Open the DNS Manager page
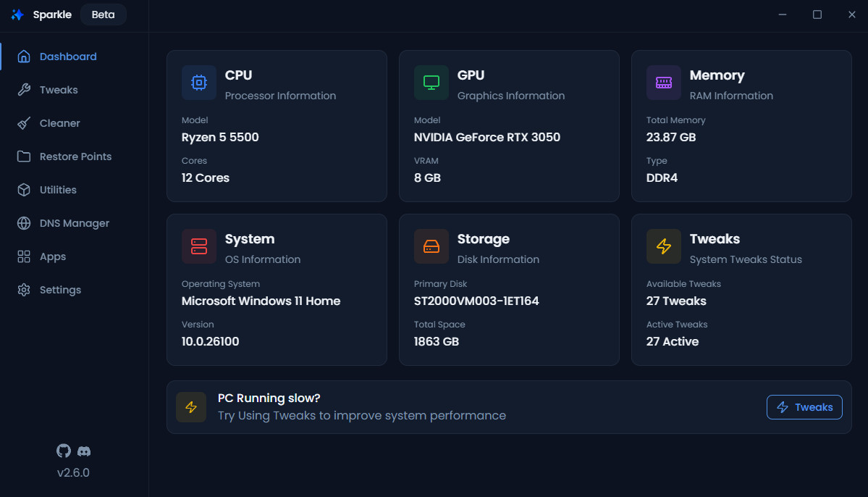This screenshot has width=868, height=497. [x=74, y=223]
